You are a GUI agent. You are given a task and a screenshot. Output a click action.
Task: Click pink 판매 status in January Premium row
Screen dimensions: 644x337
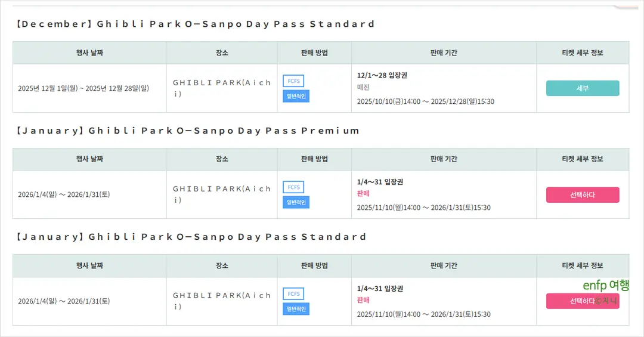(363, 194)
